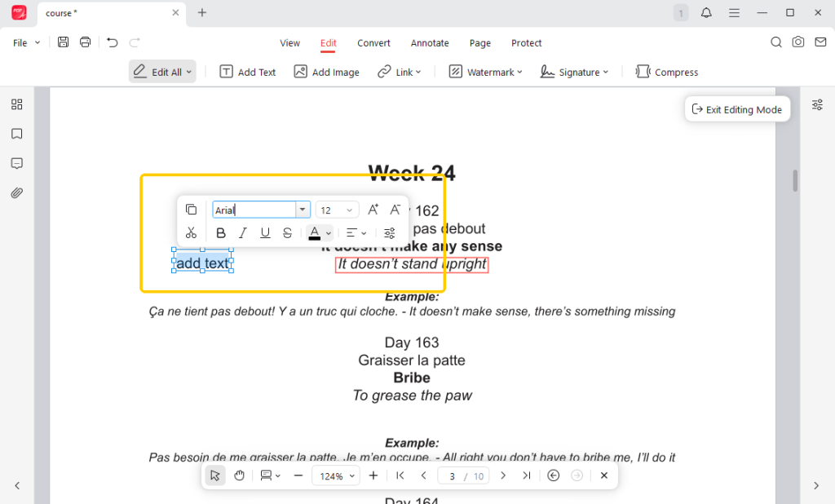Open the font size 12 dropdown
Screen dimensions: 835x504
[x=337, y=210]
